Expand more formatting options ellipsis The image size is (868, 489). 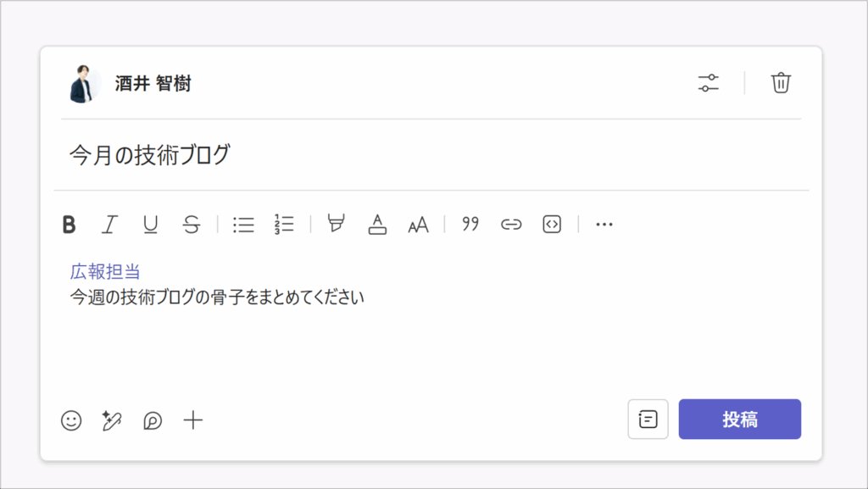click(604, 225)
